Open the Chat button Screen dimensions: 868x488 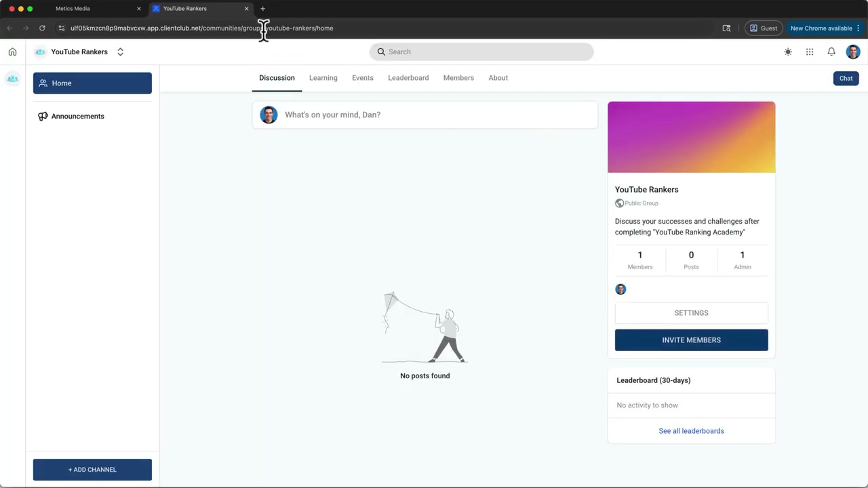click(846, 78)
